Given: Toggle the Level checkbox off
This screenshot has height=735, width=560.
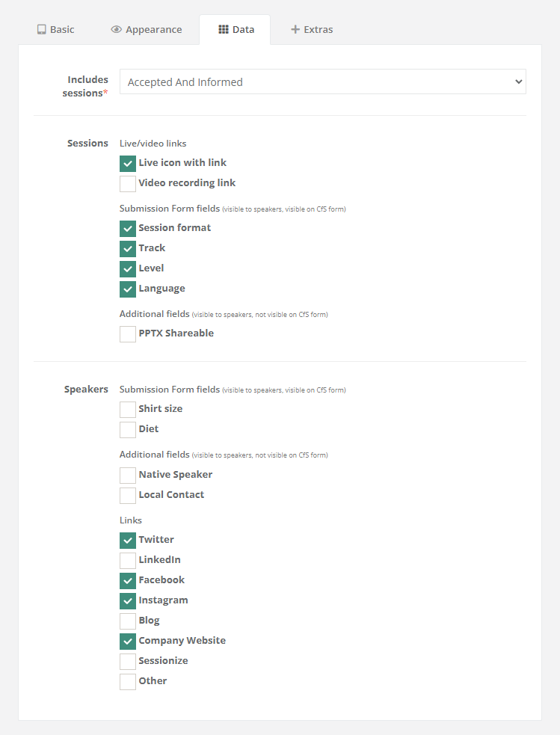Looking at the screenshot, I should (x=128, y=269).
